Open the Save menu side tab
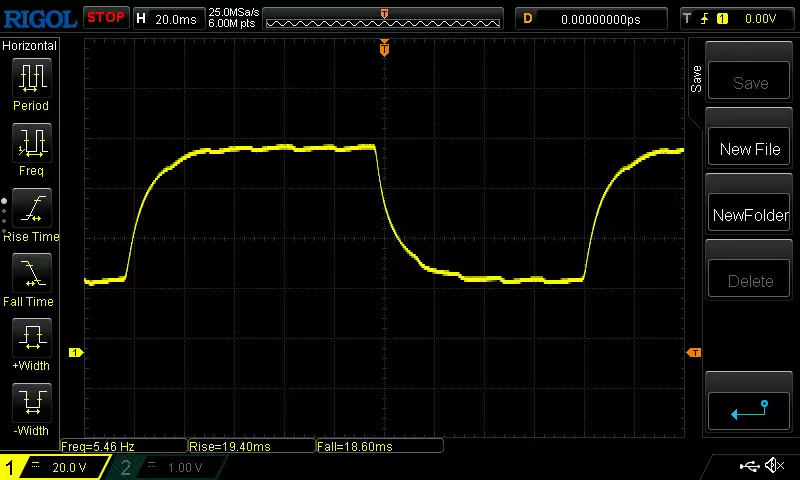 (697, 80)
